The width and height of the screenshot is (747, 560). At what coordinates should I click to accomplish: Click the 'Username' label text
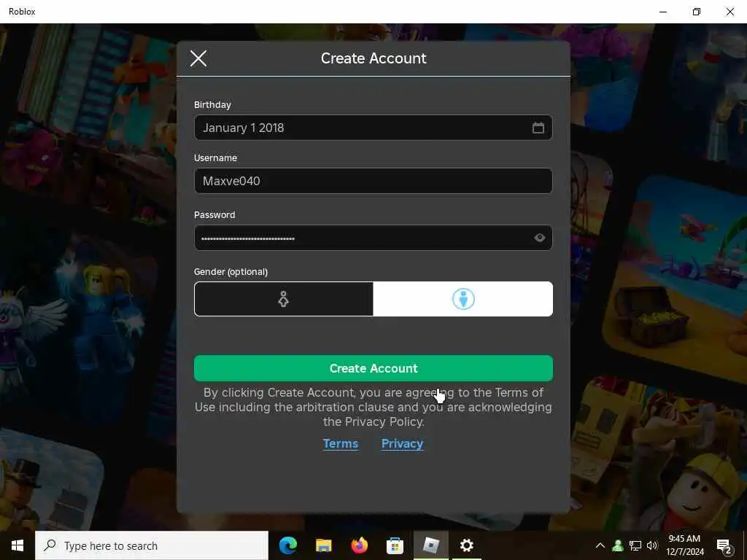[x=215, y=157]
